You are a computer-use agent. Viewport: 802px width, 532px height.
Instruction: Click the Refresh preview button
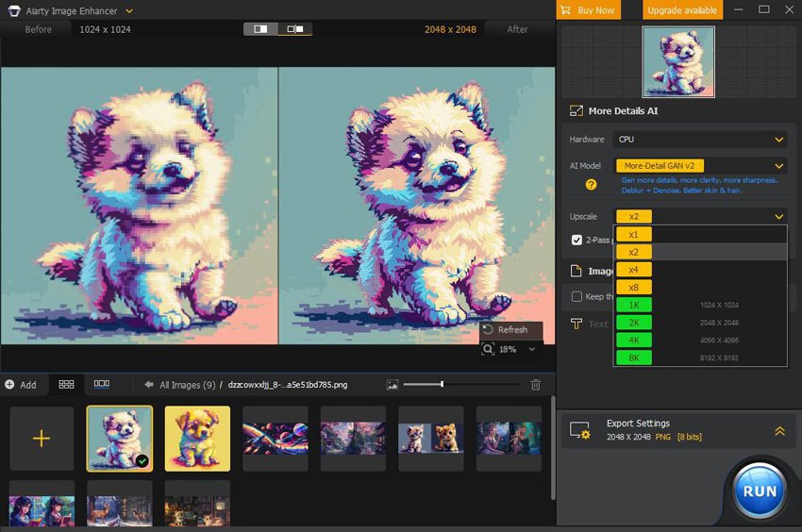[510, 329]
